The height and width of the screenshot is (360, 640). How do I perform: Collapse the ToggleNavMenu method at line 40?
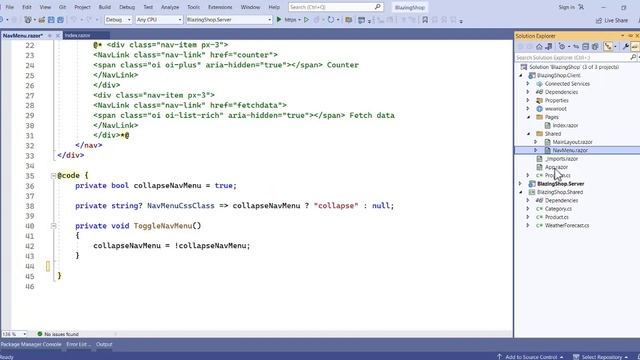pos(53,226)
